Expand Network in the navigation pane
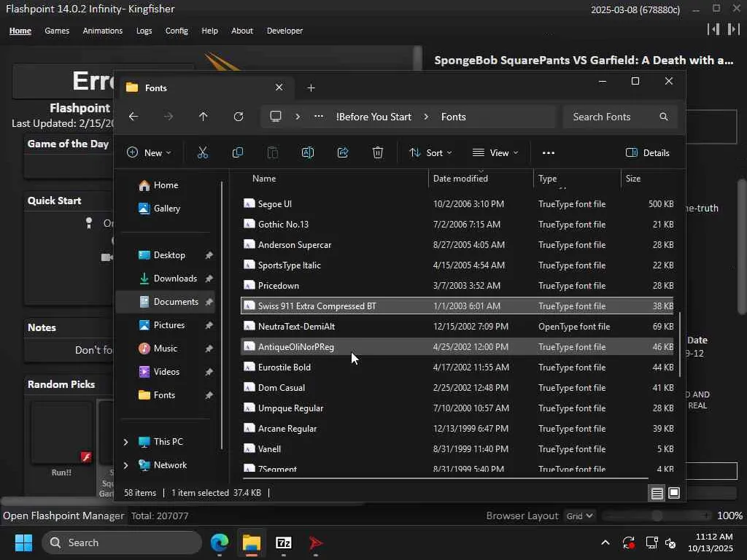 pyautogui.click(x=125, y=465)
